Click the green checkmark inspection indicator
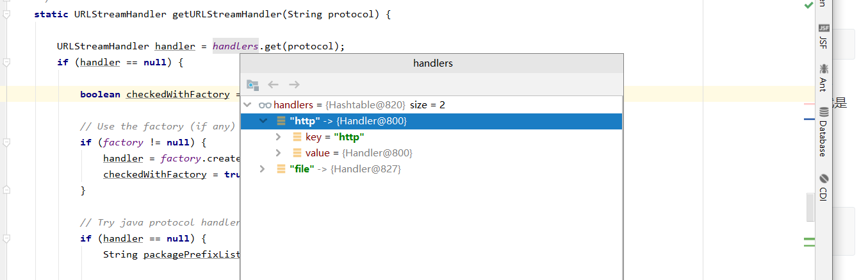 point(808,4)
